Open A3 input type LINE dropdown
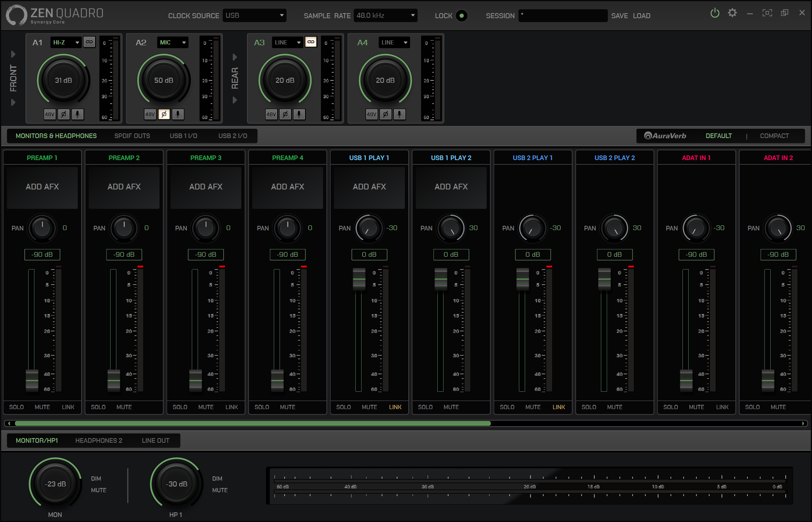This screenshot has width=812, height=522. (x=287, y=43)
